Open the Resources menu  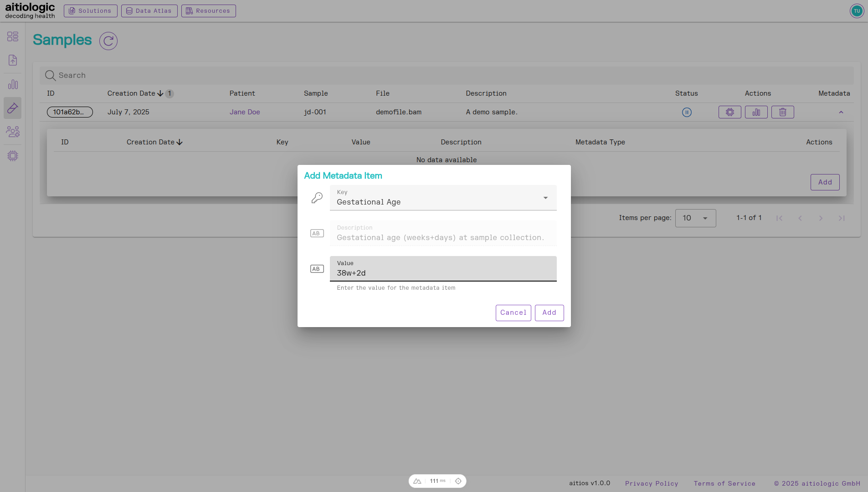(x=208, y=10)
